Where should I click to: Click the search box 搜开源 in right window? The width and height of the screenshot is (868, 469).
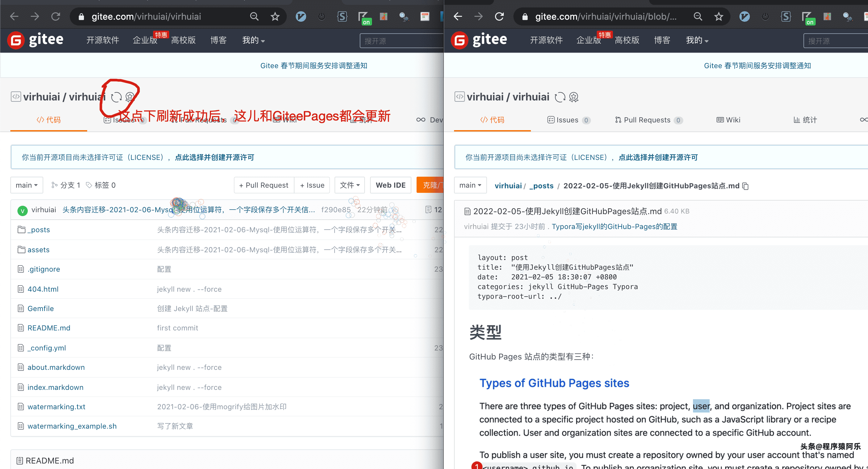coord(836,41)
